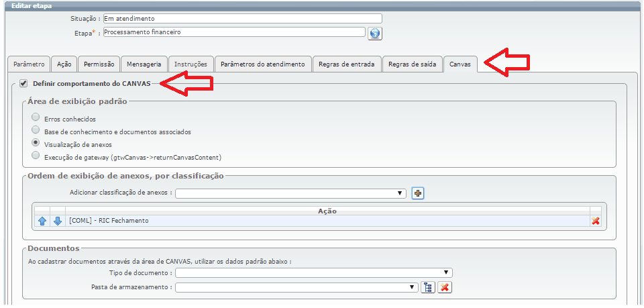Image resolution: width=644 pixels, height=308 pixels.
Task: Remove RIC Fechamento row with red X
Action: click(x=595, y=221)
